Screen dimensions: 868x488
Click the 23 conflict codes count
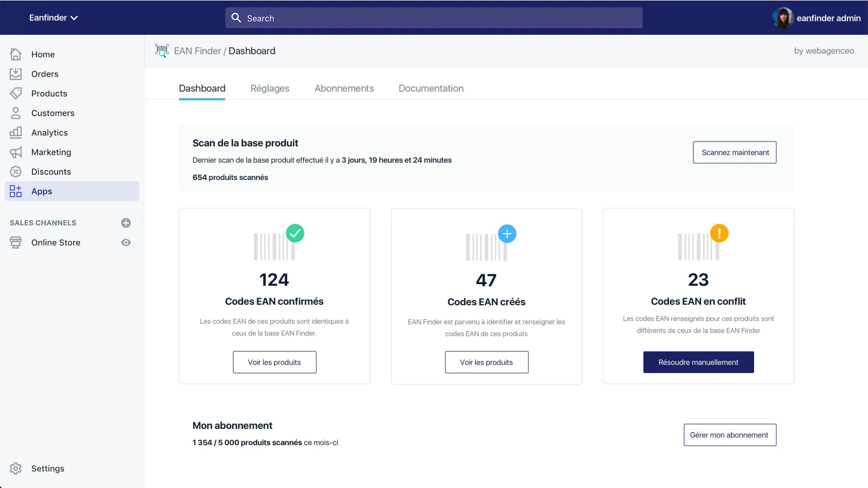(698, 280)
